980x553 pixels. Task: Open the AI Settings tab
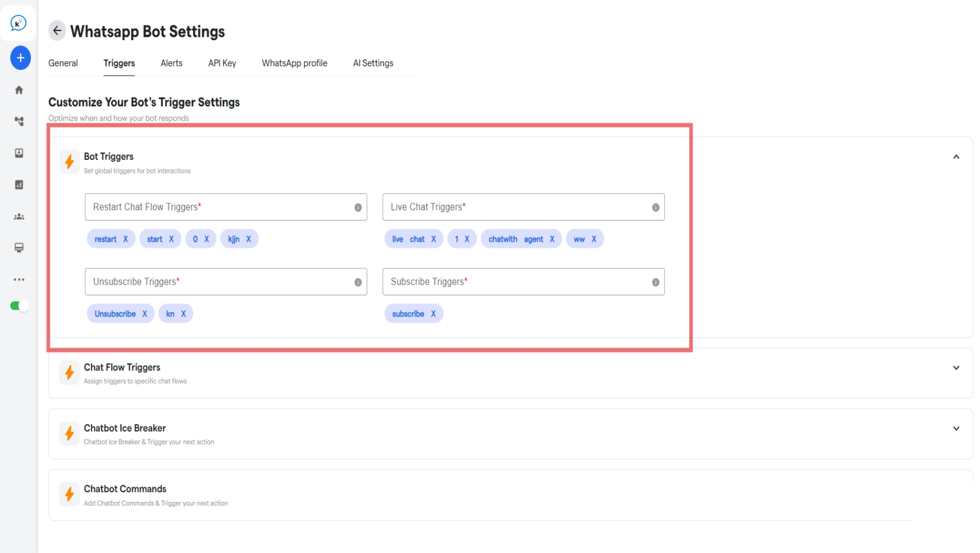click(373, 63)
